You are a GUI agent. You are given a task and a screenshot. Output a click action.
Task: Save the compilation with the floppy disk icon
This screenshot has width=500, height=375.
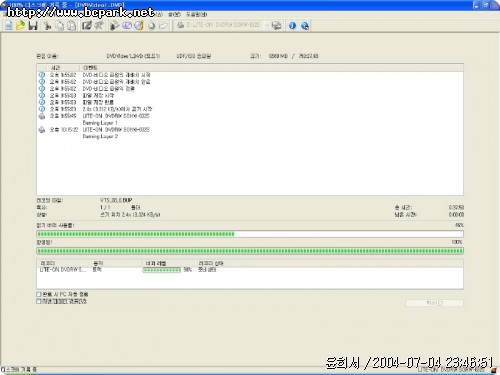33,26
